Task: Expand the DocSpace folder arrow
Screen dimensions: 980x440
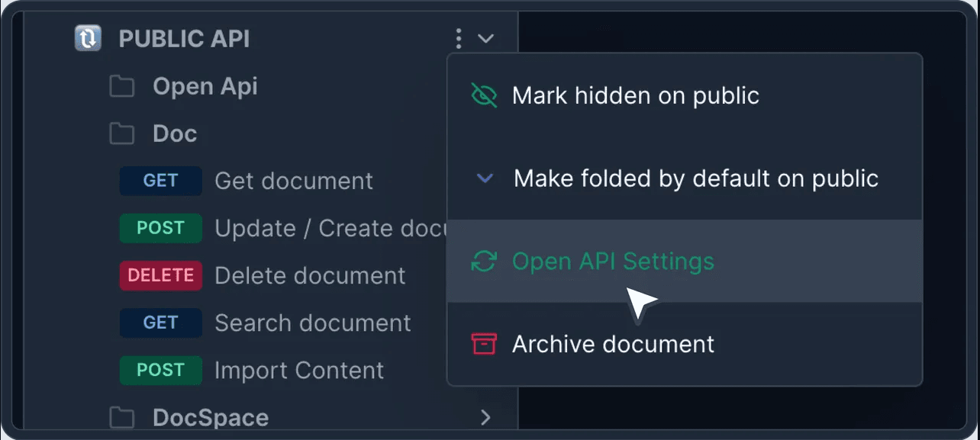Action: [485, 417]
